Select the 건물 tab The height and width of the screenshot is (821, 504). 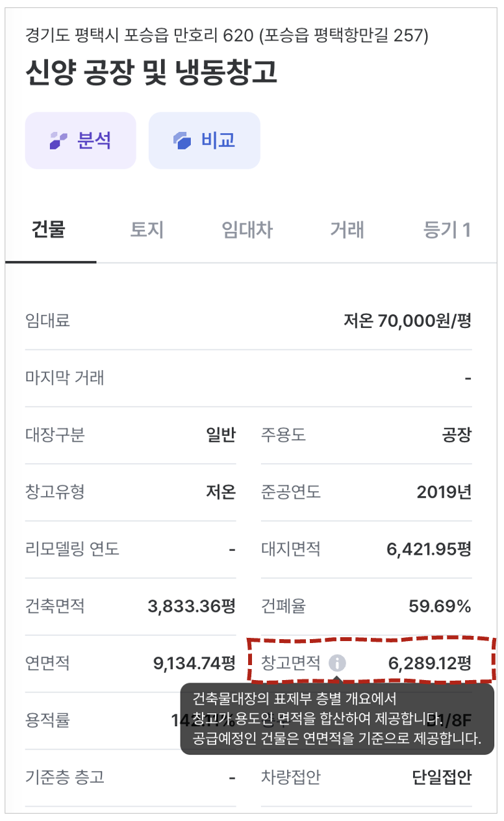click(x=49, y=230)
